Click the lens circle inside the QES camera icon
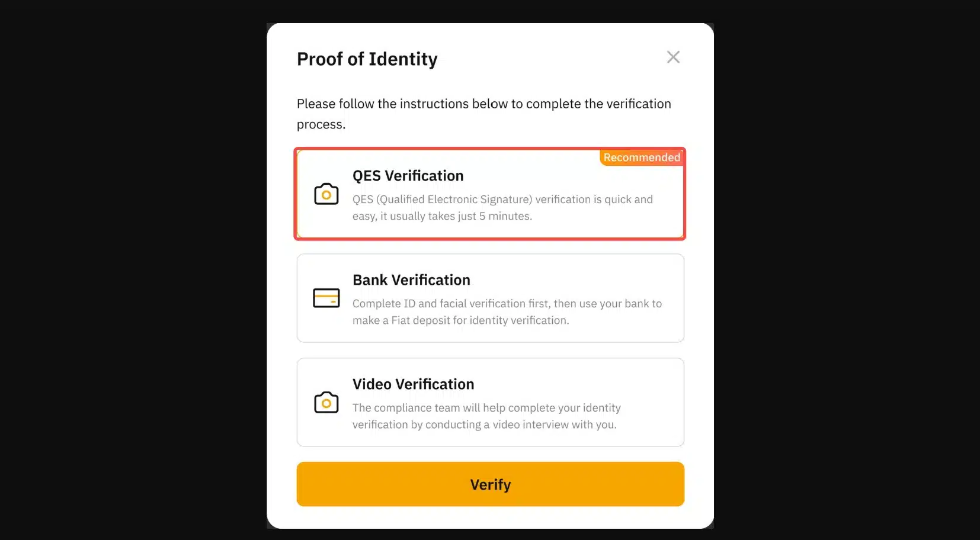 click(x=326, y=195)
